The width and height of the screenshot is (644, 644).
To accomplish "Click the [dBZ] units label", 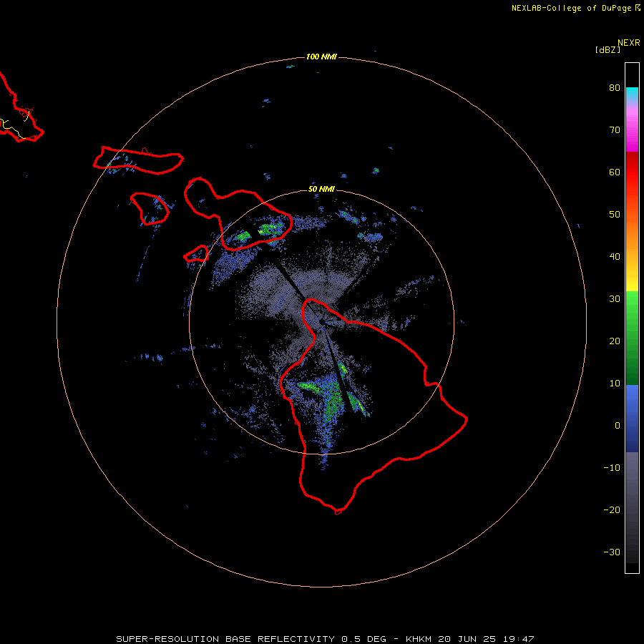I will click(608, 50).
